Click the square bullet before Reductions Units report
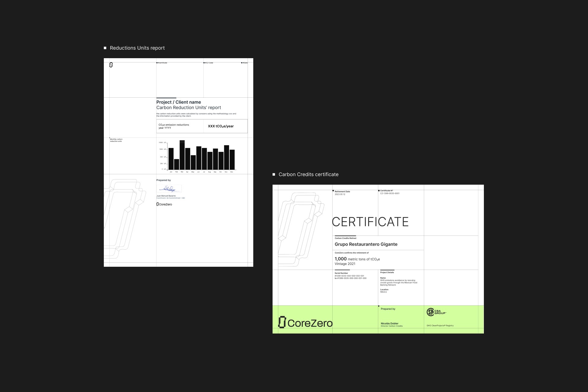588x392 pixels. 105,48
